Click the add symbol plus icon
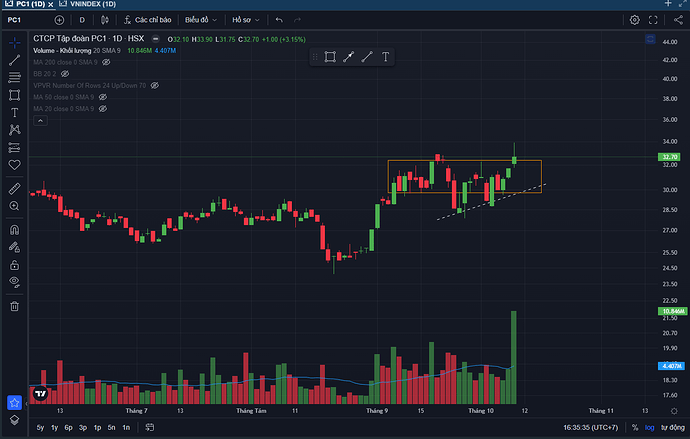Screen dimensions: 690x439 click(60, 19)
